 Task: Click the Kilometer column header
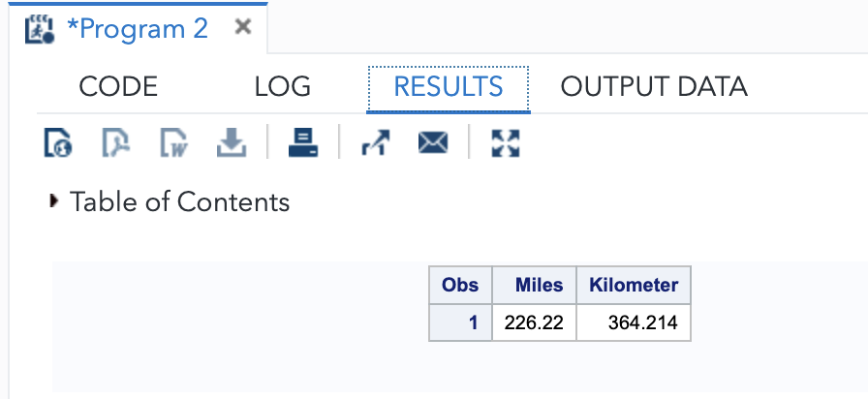coord(634,286)
